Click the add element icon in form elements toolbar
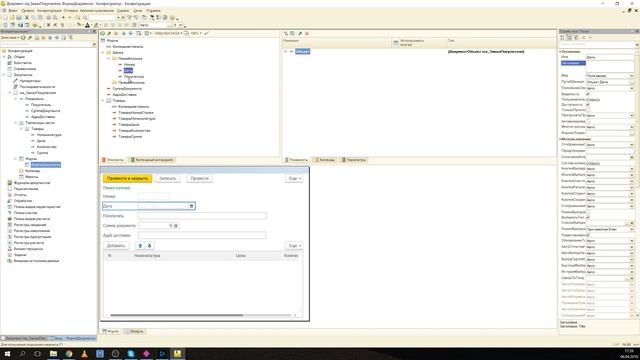Screen dimensions: 640x360 [103, 33]
